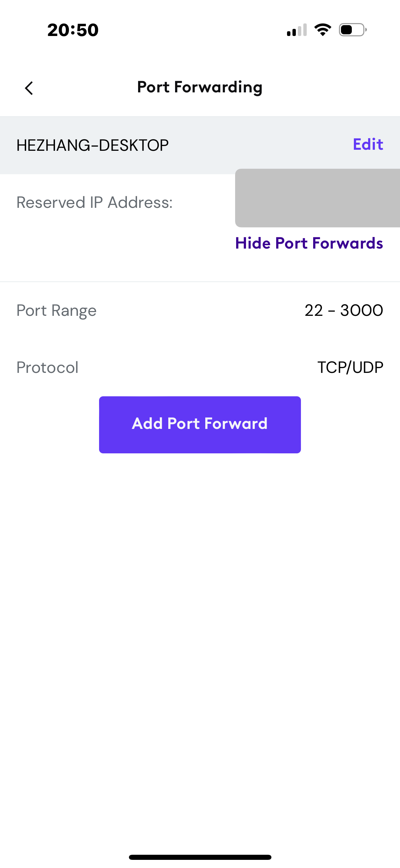Select the HEZHANG-DESKTOP device header
400x868 pixels.
coord(93,145)
